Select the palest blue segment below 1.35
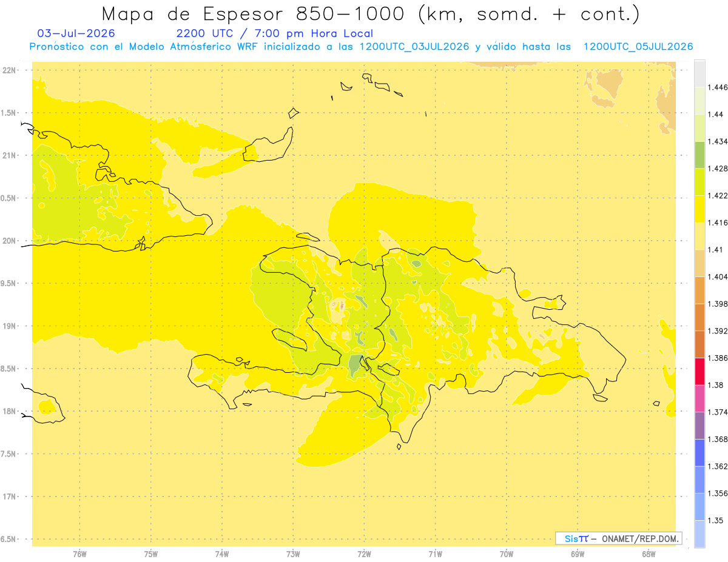Image resolution: width=728 pixels, height=562 pixels. coord(699,534)
